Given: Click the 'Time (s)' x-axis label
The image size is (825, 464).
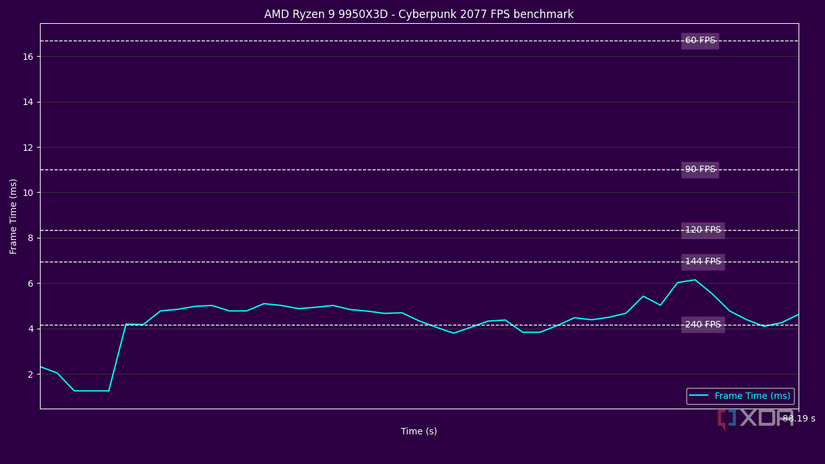Looking at the screenshot, I should click(419, 431).
